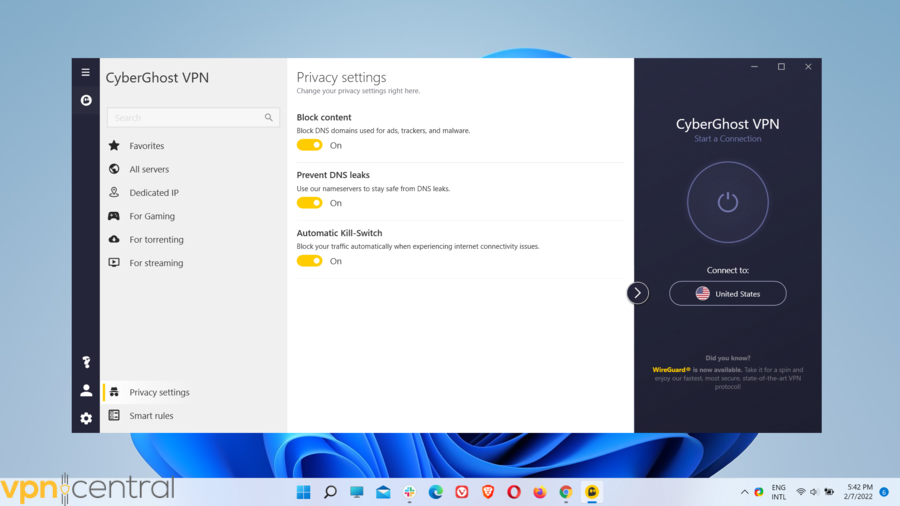Choose the For streaming category
Viewport: 900px width, 506px height.
[x=156, y=263]
